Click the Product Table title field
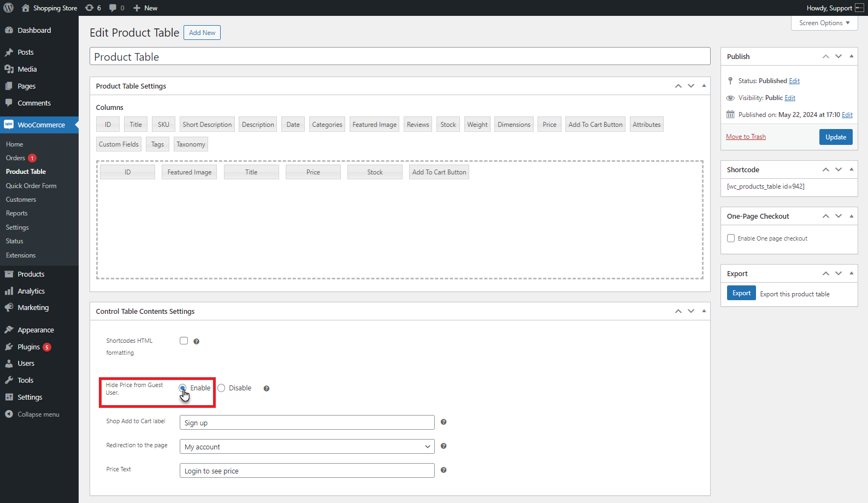Viewport: 868px width, 503px height. tap(400, 56)
